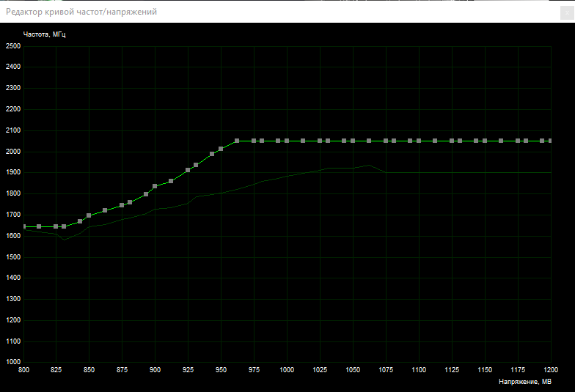Click the 800 voltage axis value
This screenshot has height=392, width=575.
[23, 370]
